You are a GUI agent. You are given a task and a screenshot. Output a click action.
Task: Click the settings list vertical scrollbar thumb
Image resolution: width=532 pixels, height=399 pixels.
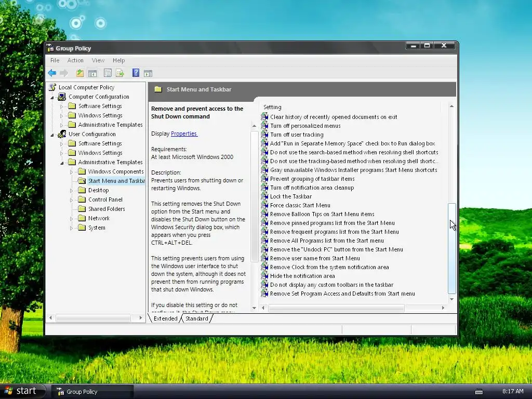[451, 248]
